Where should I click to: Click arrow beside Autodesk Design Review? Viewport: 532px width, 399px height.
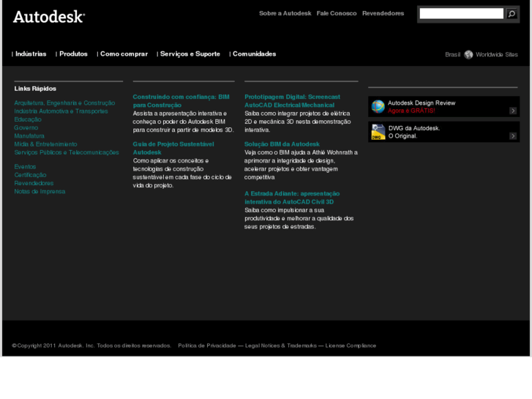point(513,111)
